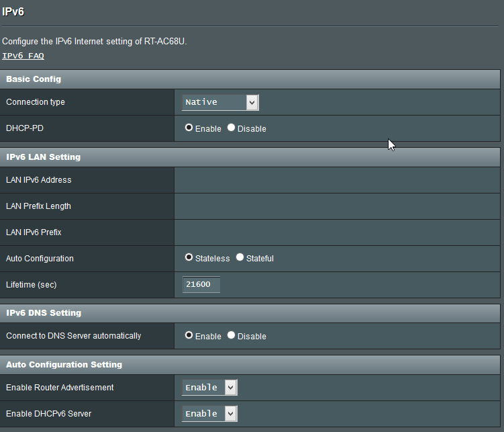Disable Connect to DNS Server automatically
The image size is (504, 432).
click(231, 335)
